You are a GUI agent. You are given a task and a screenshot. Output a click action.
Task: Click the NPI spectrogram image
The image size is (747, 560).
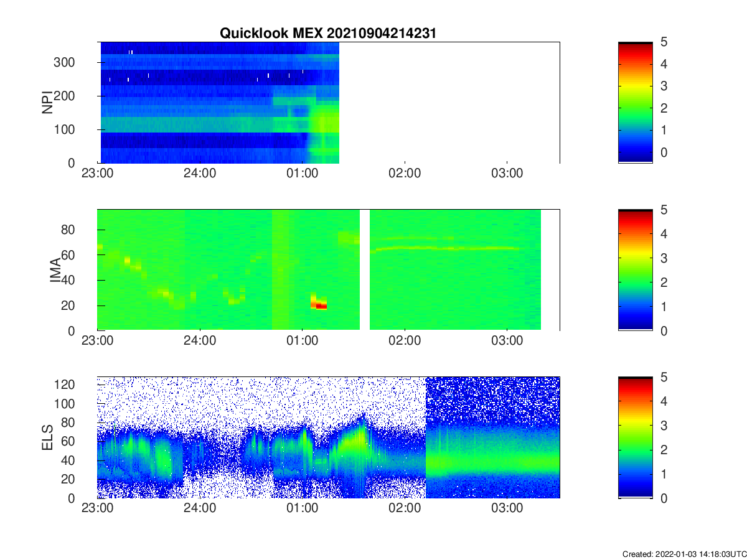(220, 103)
